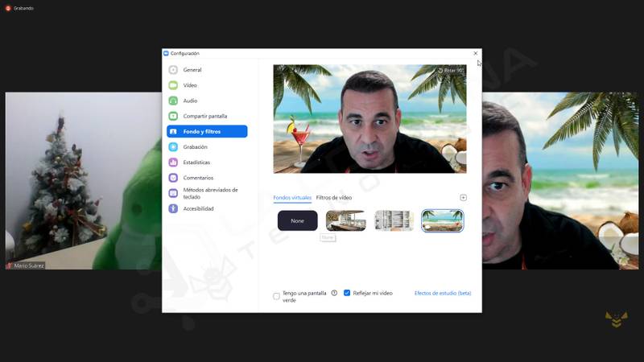The width and height of the screenshot is (644, 362).
Task: Uncheck 'Reflejar mi vídeo' checkbox
Action: pyautogui.click(x=347, y=294)
